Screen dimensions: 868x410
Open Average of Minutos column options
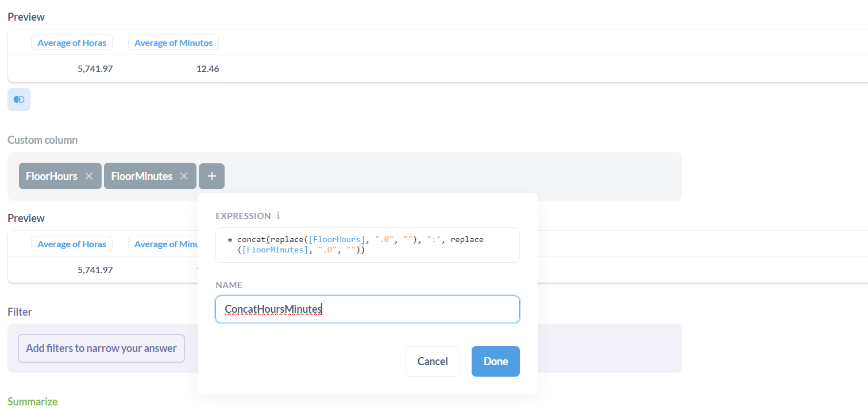tap(173, 42)
